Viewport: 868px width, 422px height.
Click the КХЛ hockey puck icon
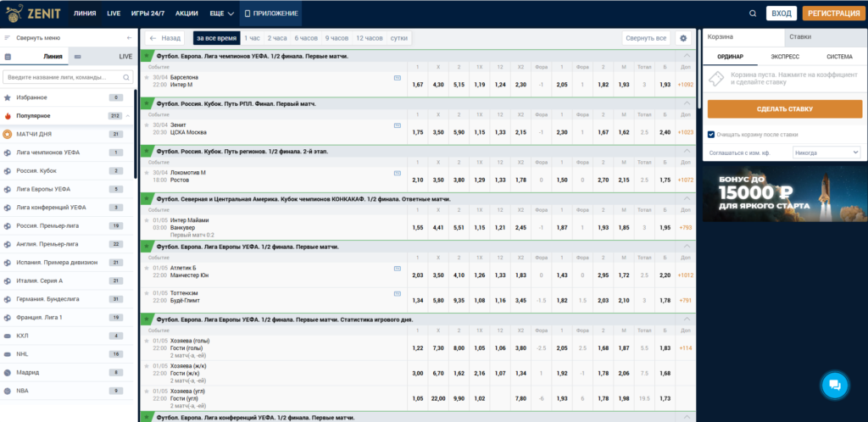click(x=7, y=336)
